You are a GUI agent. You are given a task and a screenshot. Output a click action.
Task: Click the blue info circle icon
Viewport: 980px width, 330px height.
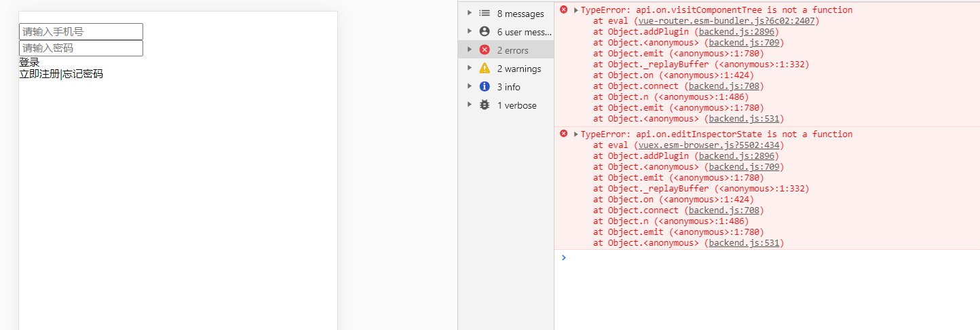click(x=485, y=87)
